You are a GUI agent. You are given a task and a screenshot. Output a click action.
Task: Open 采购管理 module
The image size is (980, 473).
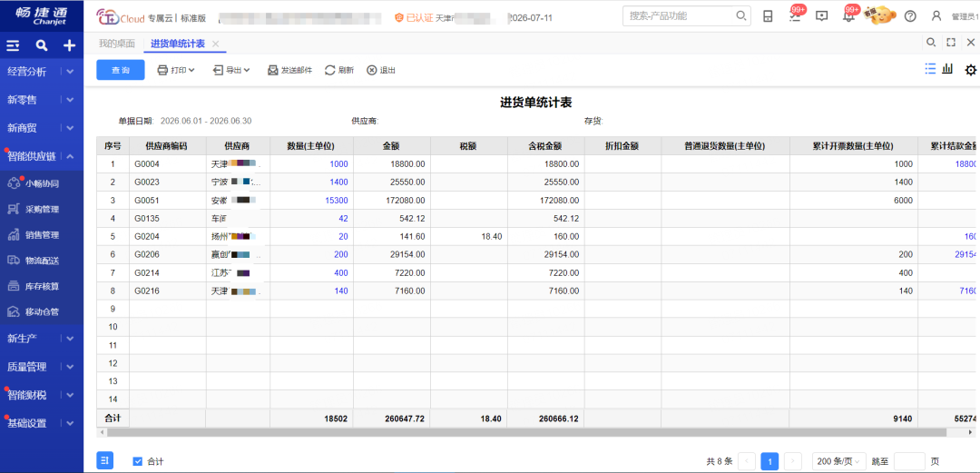(41, 209)
